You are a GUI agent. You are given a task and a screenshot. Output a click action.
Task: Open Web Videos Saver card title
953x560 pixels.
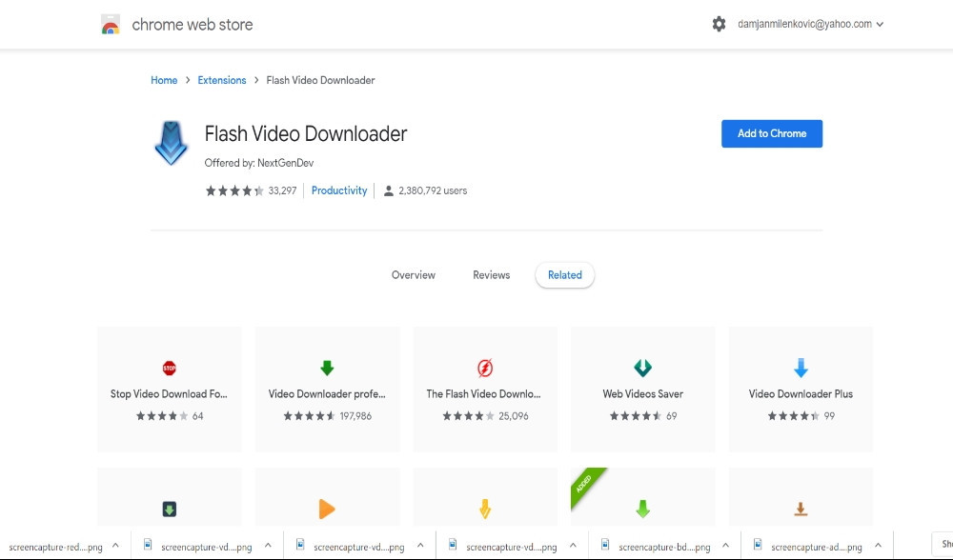pyautogui.click(x=643, y=394)
